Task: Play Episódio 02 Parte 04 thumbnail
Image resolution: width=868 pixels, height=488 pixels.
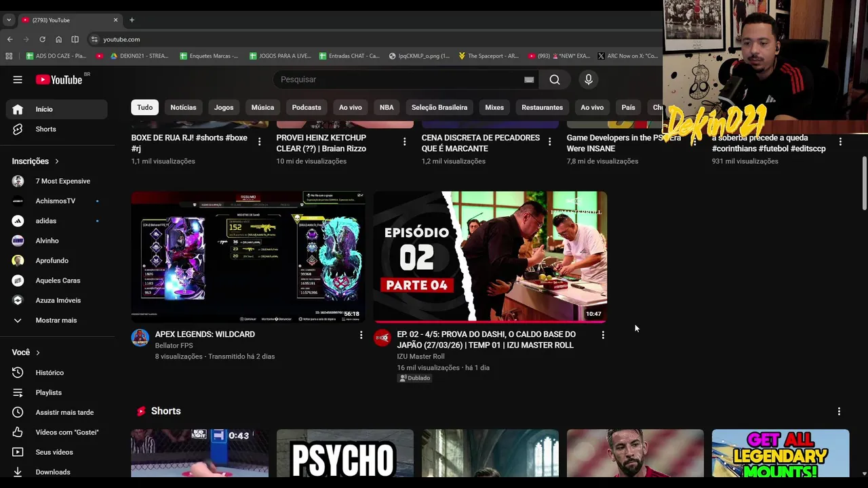Action: coord(490,257)
